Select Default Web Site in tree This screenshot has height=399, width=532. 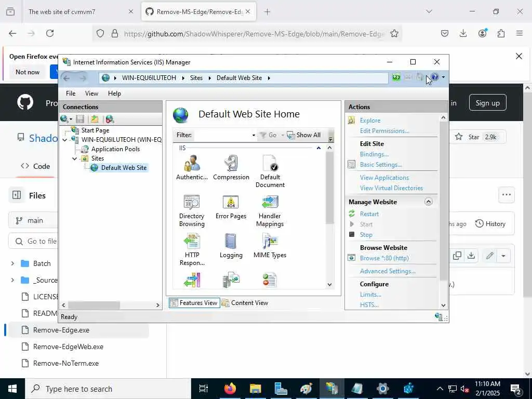pyautogui.click(x=124, y=168)
